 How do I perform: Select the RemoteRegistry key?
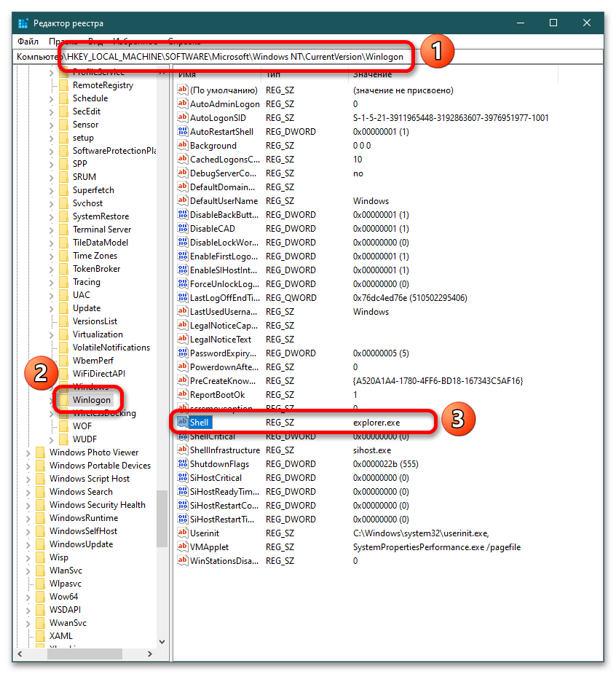pyautogui.click(x=103, y=85)
